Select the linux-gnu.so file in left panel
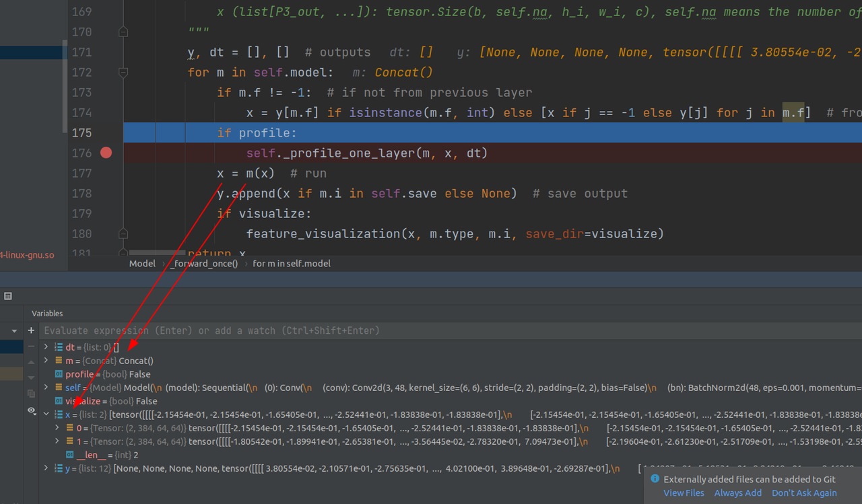The height and width of the screenshot is (504, 862). (27, 255)
